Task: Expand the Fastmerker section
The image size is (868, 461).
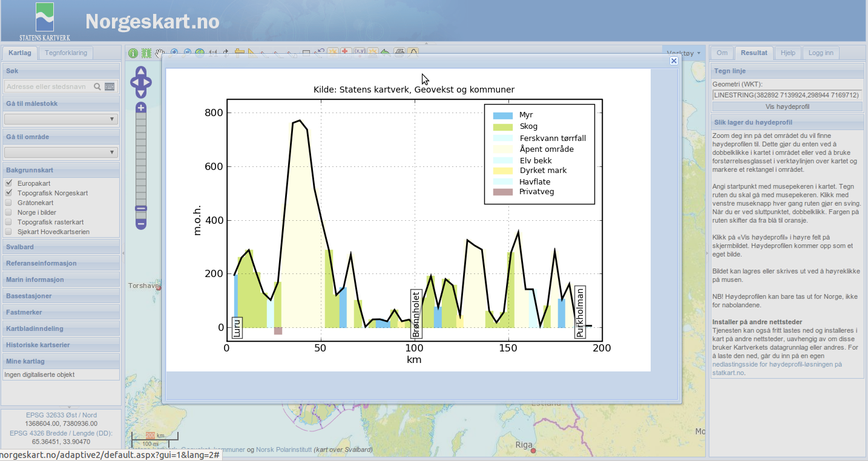Action: [x=61, y=312]
